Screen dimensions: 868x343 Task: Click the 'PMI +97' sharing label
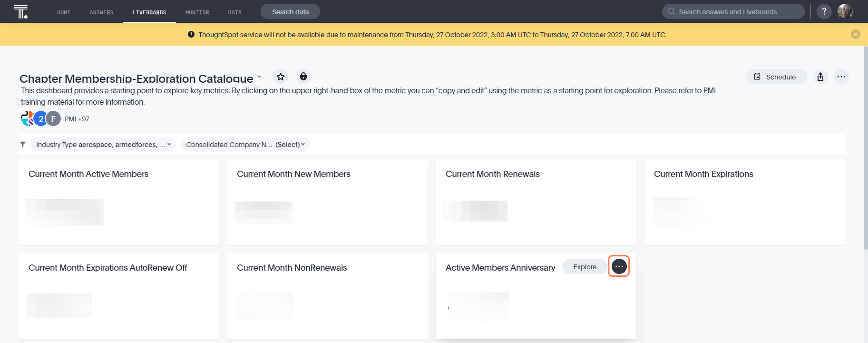pyautogui.click(x=77, y=119)
